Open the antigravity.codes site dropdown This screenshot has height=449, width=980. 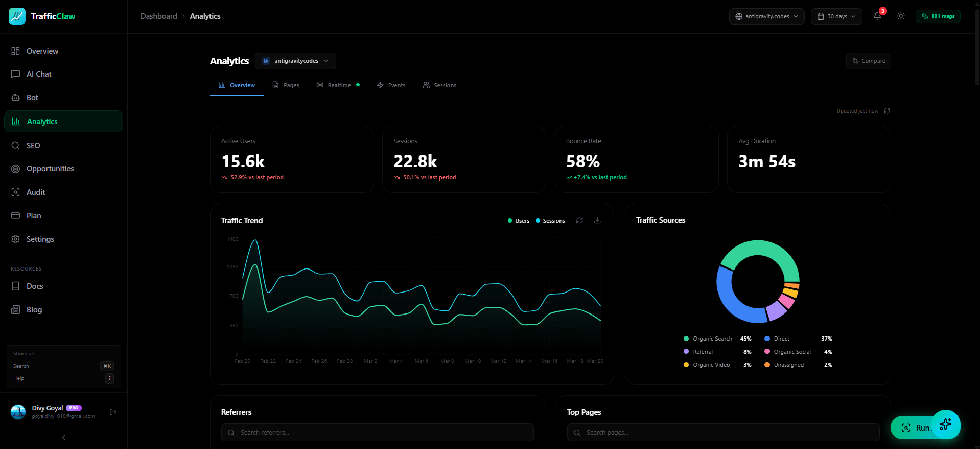[766, 16]
